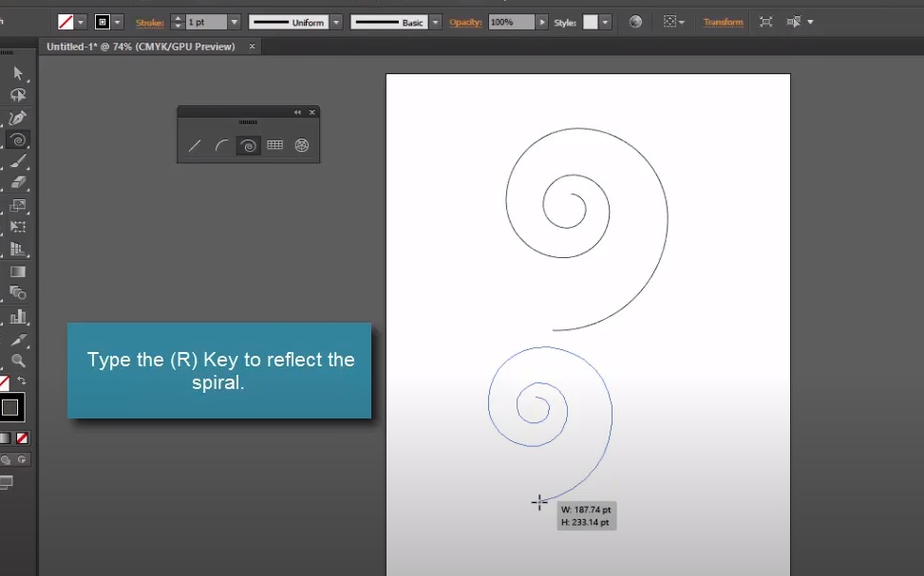The image size is (924, 576).
Task: Open the Style dropdown arrow
Action: point(605,23)
